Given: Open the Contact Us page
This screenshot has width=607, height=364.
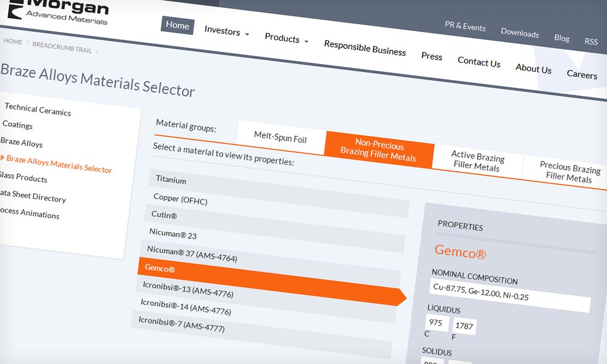Looking at the screenshot, I should (479, 62).
